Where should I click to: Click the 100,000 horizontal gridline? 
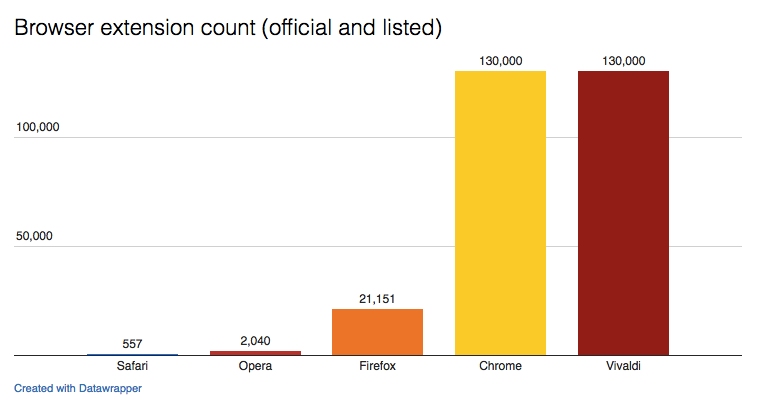coord(378,138)
